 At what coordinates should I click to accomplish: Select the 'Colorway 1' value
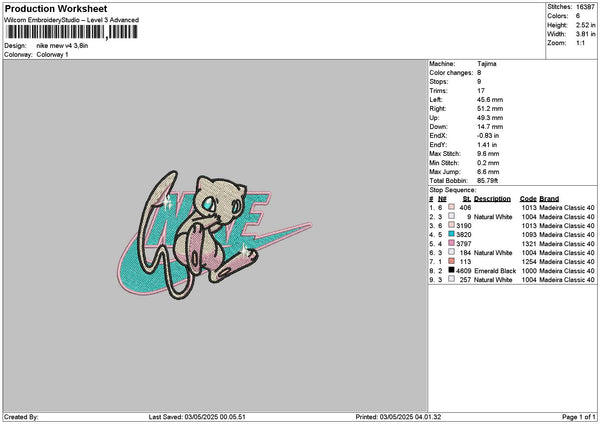52,55
